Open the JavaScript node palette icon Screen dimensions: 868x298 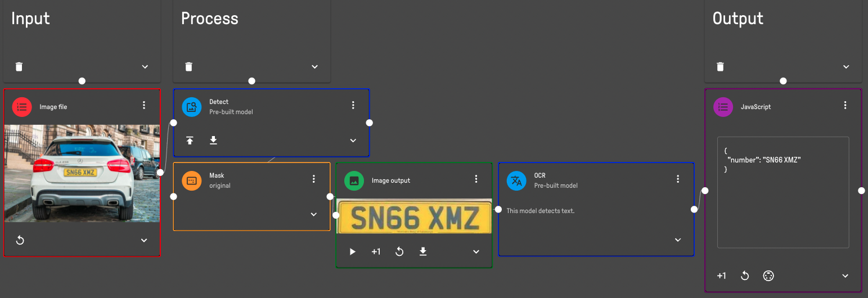point(768,276)
